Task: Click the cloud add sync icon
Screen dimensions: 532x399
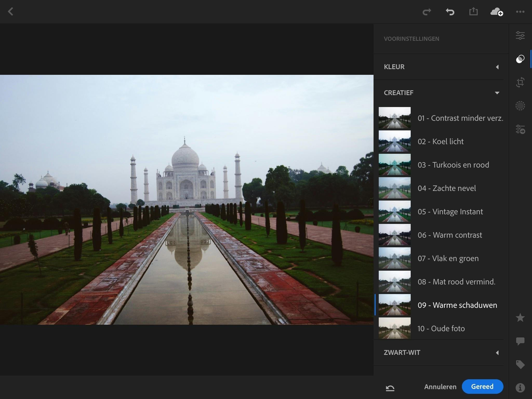Action: click(x=496, y=12)
